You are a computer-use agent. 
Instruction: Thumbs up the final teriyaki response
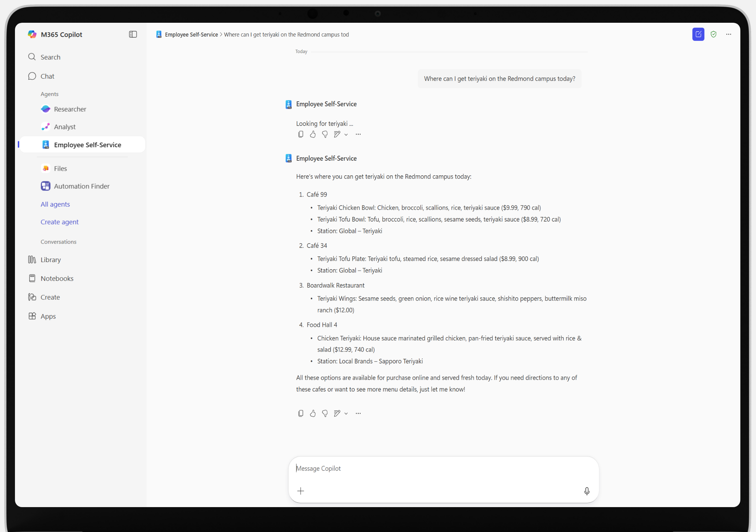[313, 413]
